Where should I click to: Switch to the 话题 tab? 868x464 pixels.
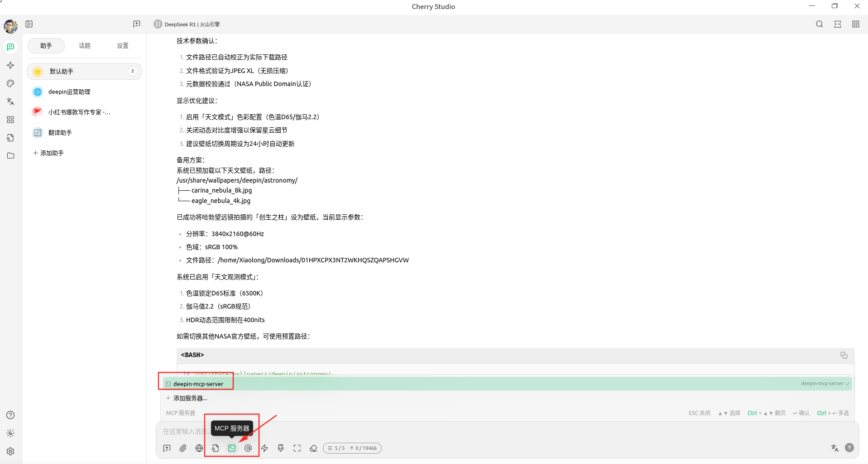point(85,46)
